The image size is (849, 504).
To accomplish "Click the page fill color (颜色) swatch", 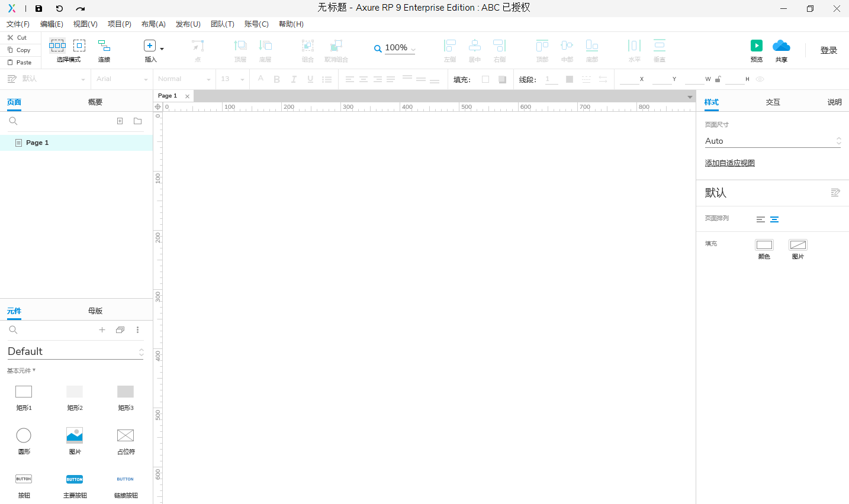I will [764, 245].
